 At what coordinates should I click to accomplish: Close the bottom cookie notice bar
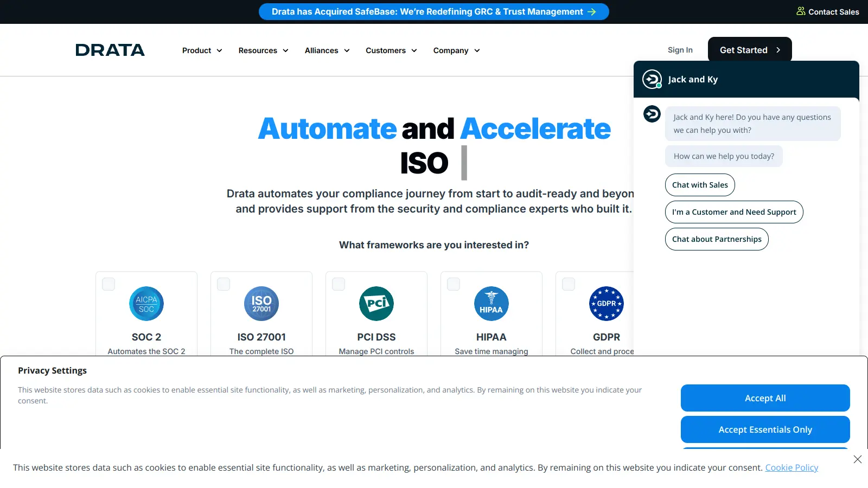coord(857,459)
